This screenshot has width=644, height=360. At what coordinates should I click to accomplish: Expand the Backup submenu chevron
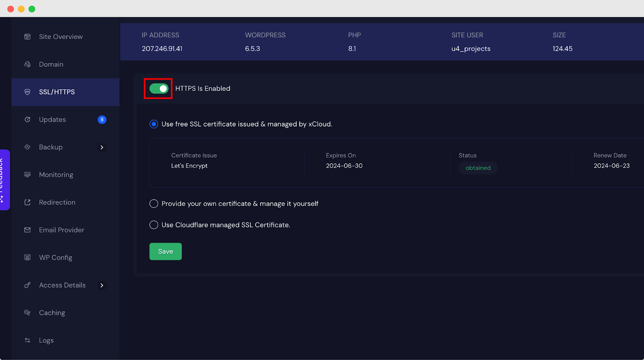(102, 147)
